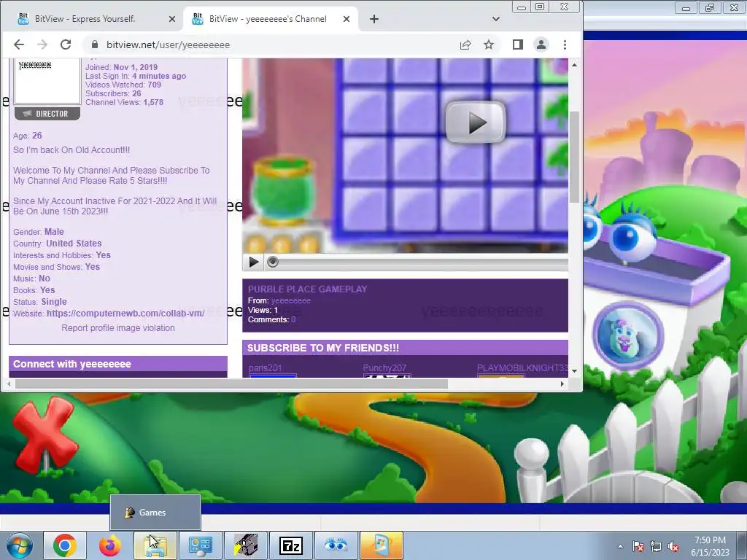
Task: Open yeeeeeeee link in video From line
Action: 290,300
